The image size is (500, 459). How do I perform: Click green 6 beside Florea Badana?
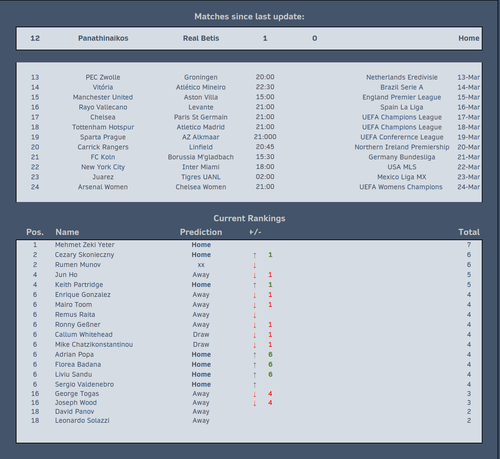270,365
